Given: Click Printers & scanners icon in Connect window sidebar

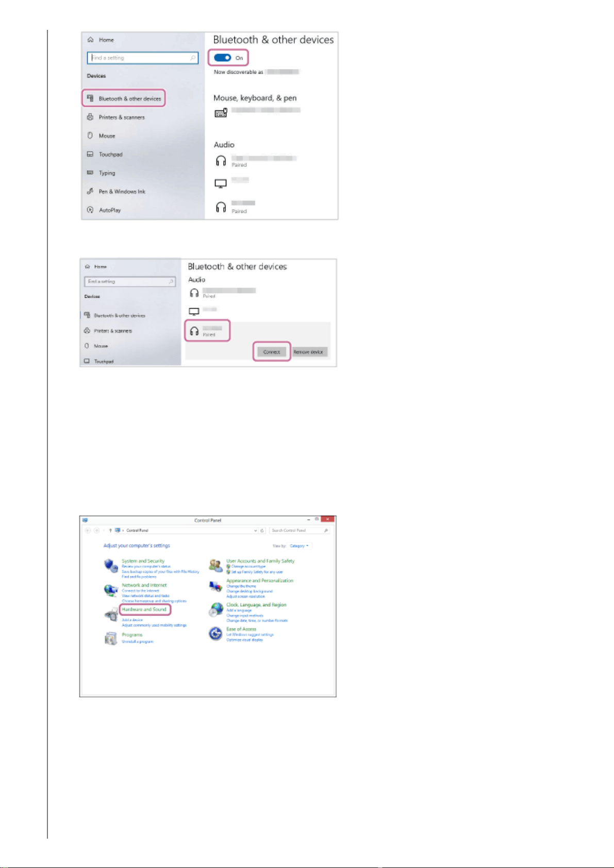Looking at the screenshot, I should 87,331.
